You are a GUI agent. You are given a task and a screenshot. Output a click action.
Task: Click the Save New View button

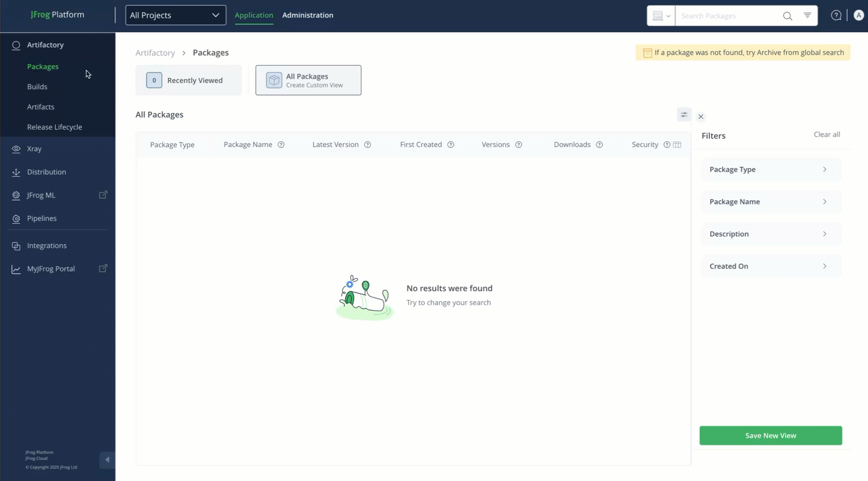tap(771, 436)
